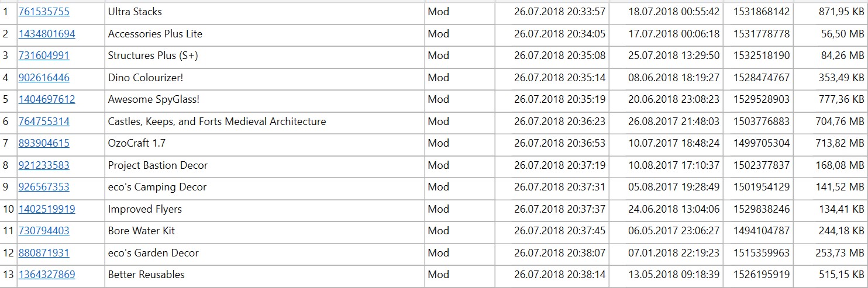Click the 893904615 OzoCraft link
This screenshot has height=288, width=868.
point(44,143)
